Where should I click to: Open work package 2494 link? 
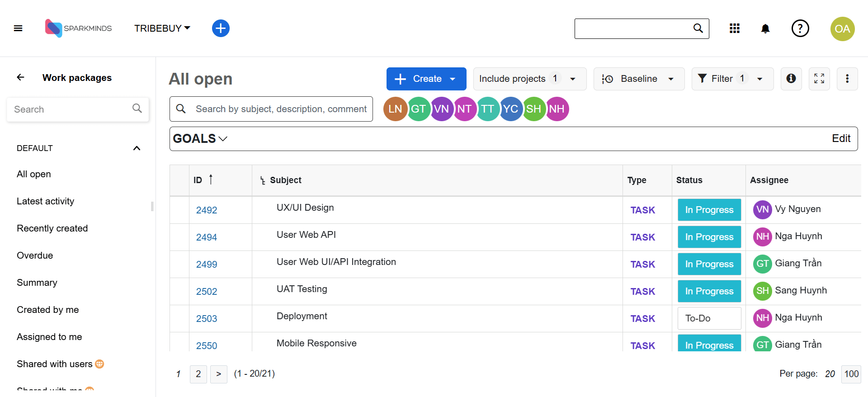(206, 237)
